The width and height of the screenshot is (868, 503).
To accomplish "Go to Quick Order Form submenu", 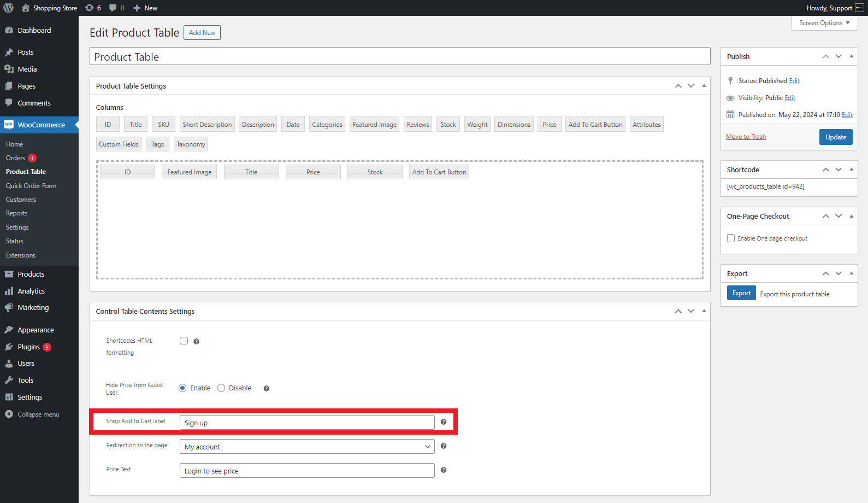I will (x=31, y=186).
